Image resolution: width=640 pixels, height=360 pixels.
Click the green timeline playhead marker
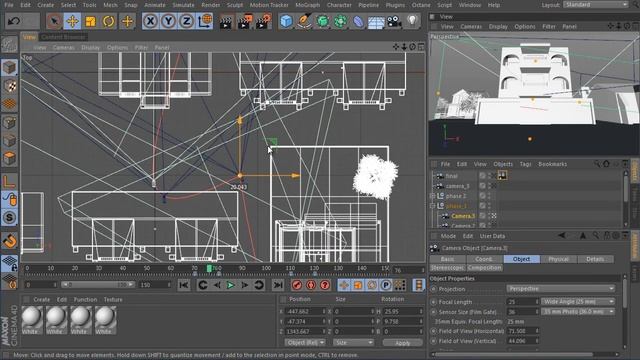click(x=209, y=269)
